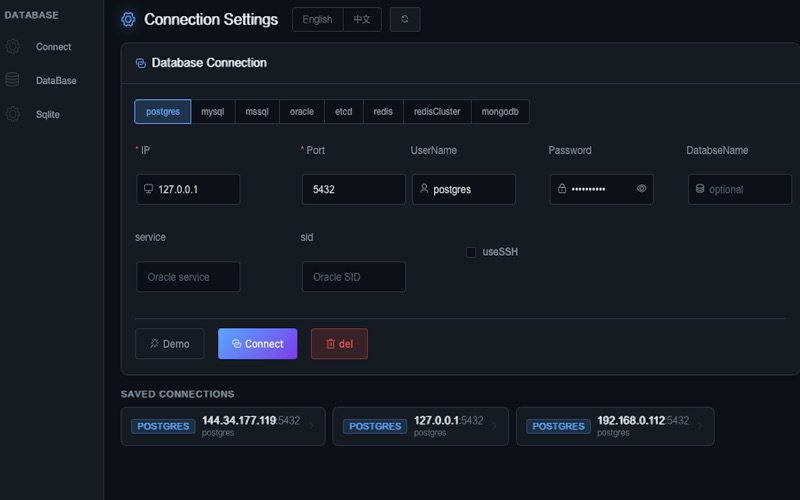800x500 pixels.
Task: Select the postgres database tab
Action: [x=163, y=111]
